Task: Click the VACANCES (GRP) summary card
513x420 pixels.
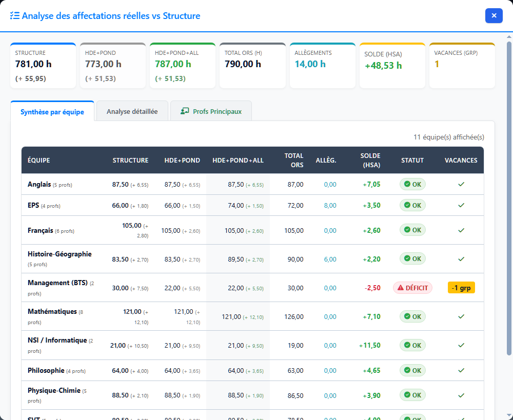Action: (462, 66)
